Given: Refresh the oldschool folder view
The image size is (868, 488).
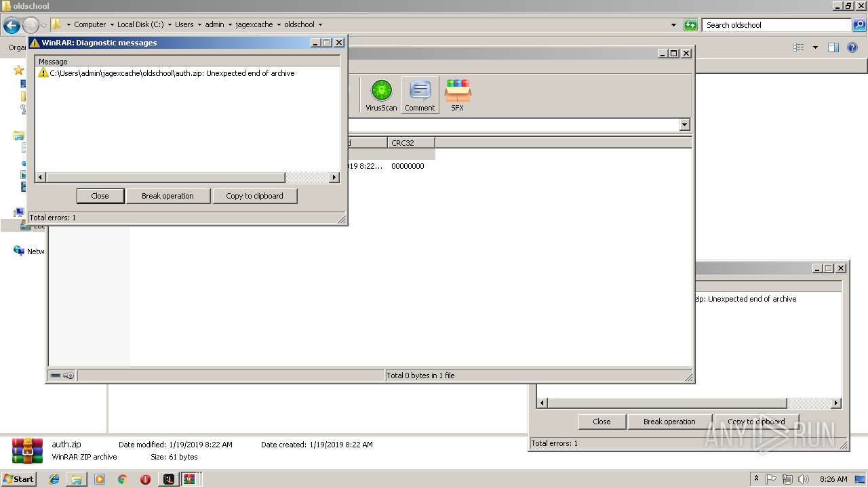Looking at the screenshot, I should point(690,25).
